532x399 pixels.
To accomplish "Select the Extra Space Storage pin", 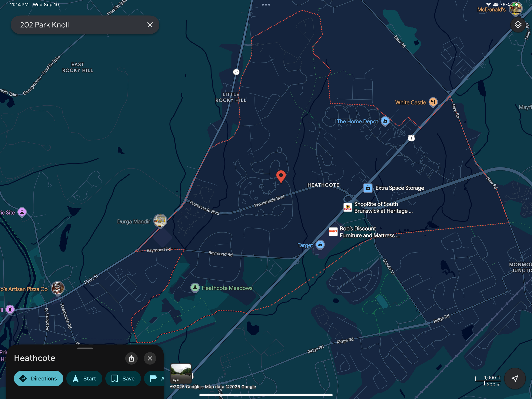I will [x=368, y=188].
